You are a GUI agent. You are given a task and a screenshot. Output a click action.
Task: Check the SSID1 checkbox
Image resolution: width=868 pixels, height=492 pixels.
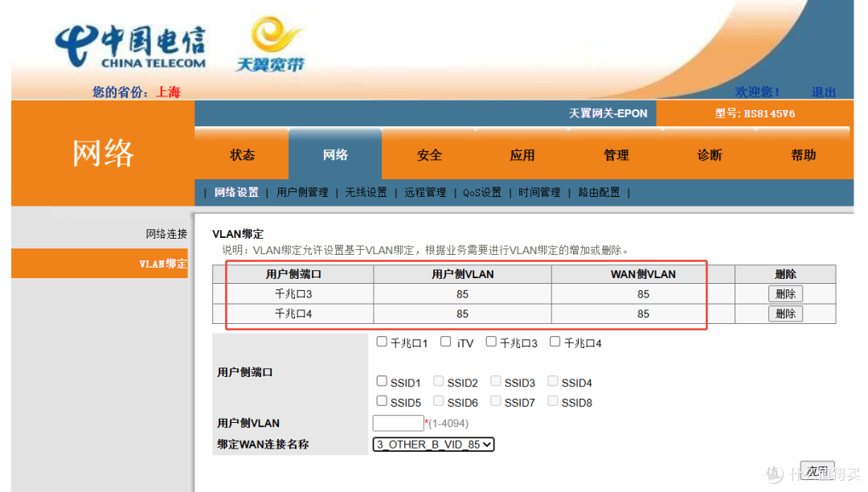click(x=382, y=381)
